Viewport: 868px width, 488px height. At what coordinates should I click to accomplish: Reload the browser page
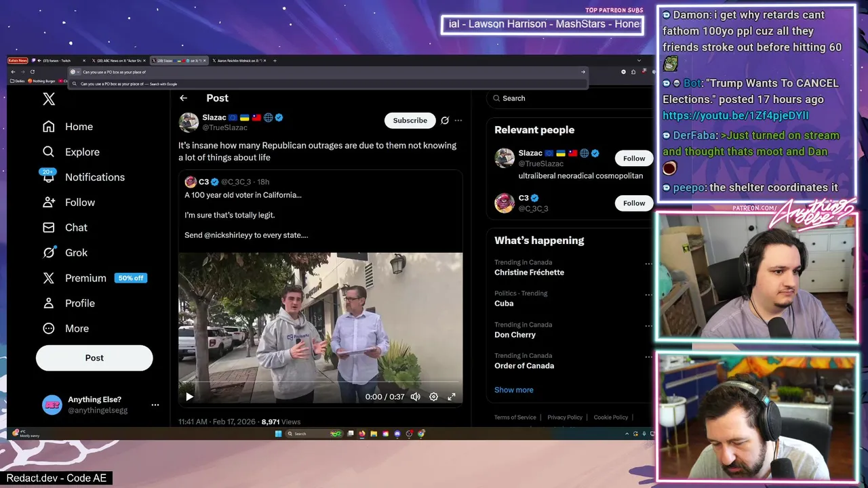[x=32, y=72]
